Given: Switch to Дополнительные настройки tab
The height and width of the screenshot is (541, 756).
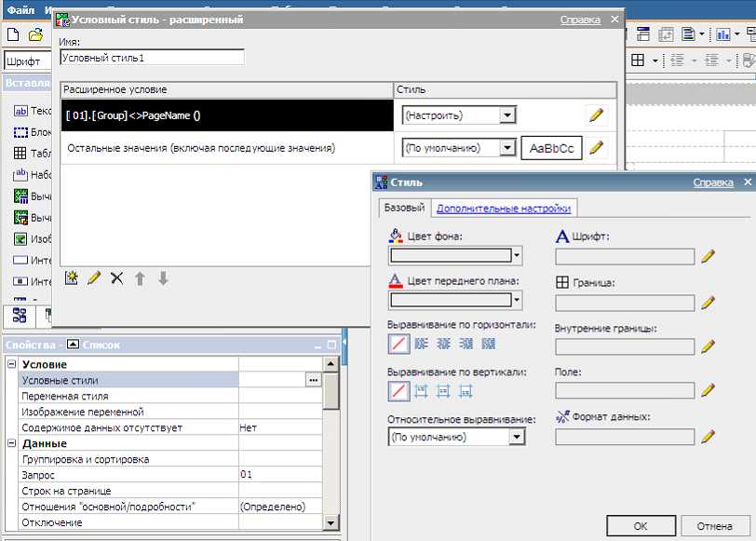Looking at the screenshot, I should (504, 209).
